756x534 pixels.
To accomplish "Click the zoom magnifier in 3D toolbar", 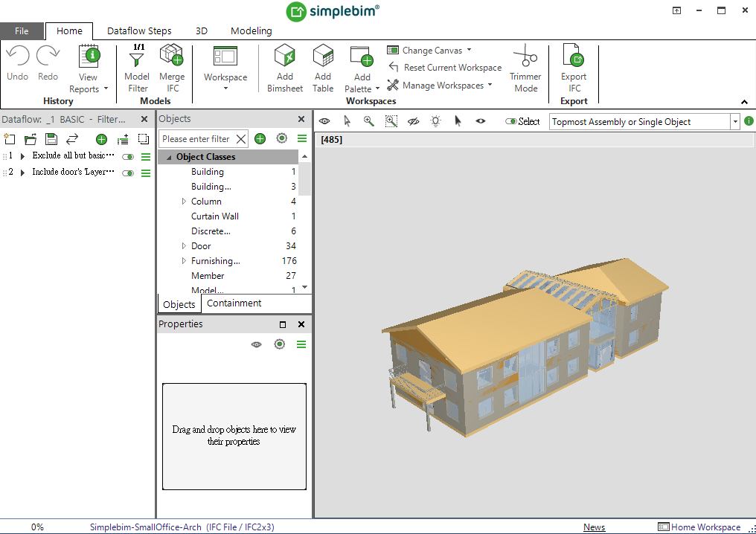I will [368, 121].
